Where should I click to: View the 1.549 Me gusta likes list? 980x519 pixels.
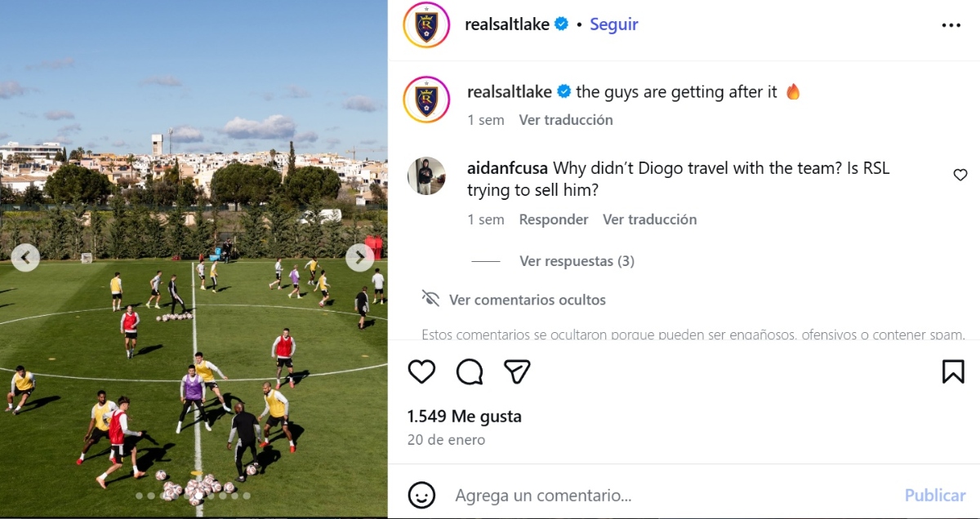tap(464, 416)
